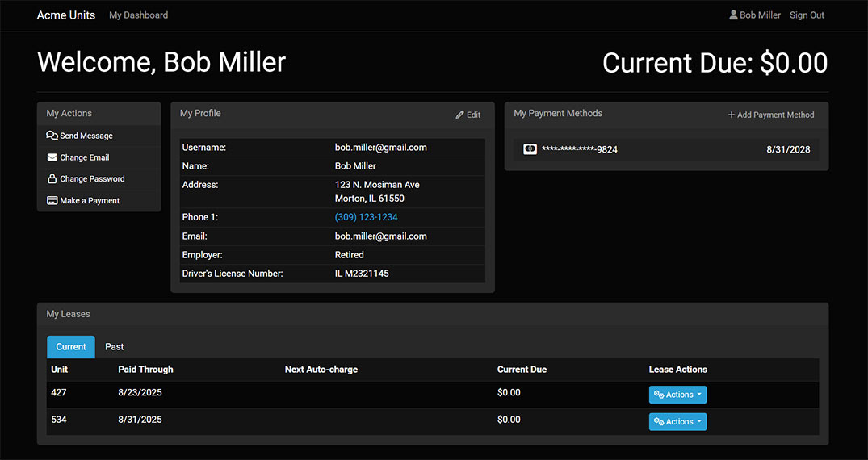
Task: Select the payment method row ending 9824
Action: (666, 149)
